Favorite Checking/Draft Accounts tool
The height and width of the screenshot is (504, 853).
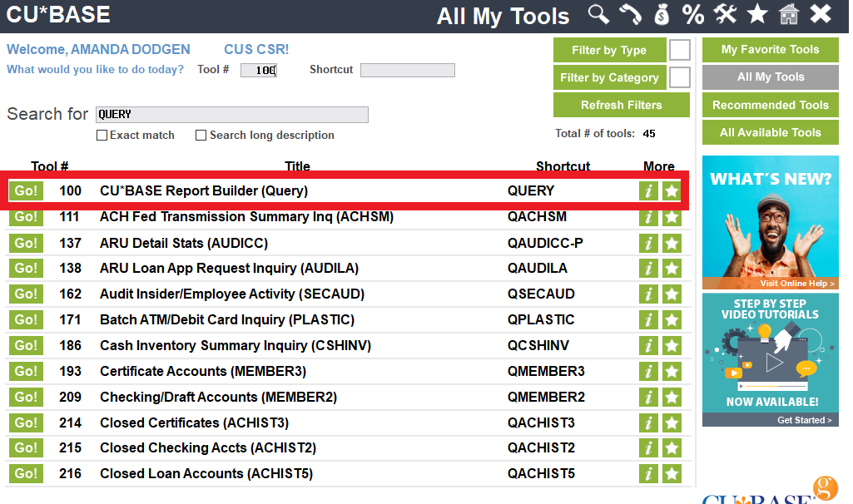672,398
